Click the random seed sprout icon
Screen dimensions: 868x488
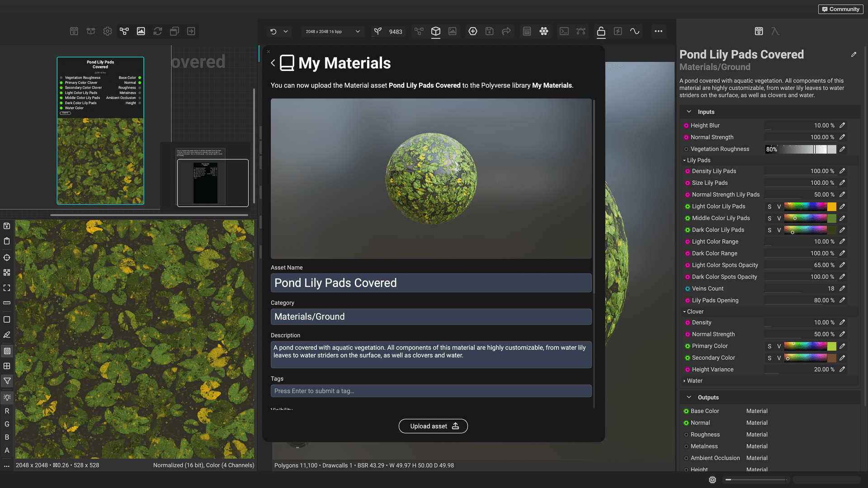pyautogui.click(x=377, y=31)
